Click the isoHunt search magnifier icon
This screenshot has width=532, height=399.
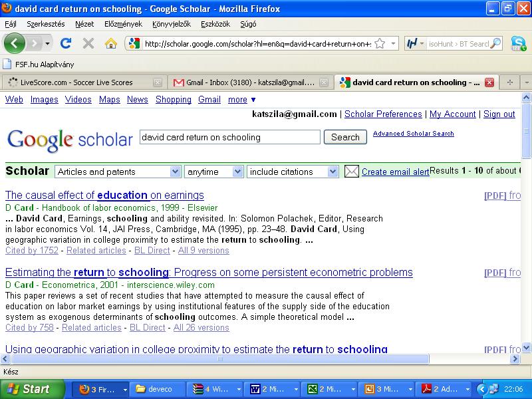(495, 43)
